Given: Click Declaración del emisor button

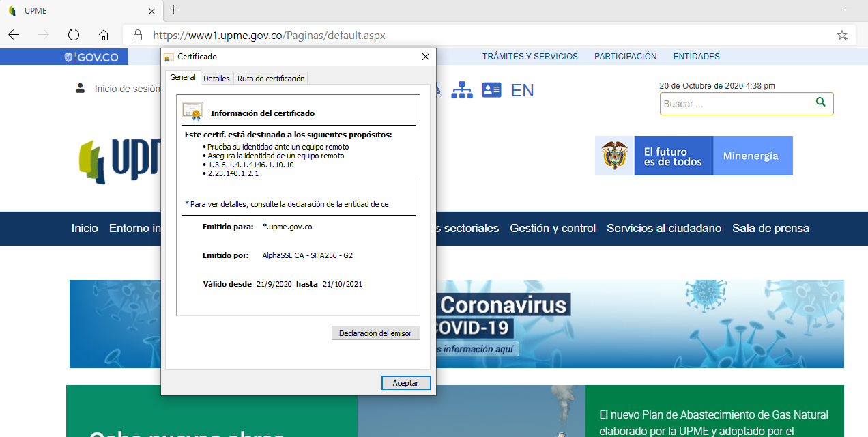Looking at the screenshot, I should coord(375,333).
